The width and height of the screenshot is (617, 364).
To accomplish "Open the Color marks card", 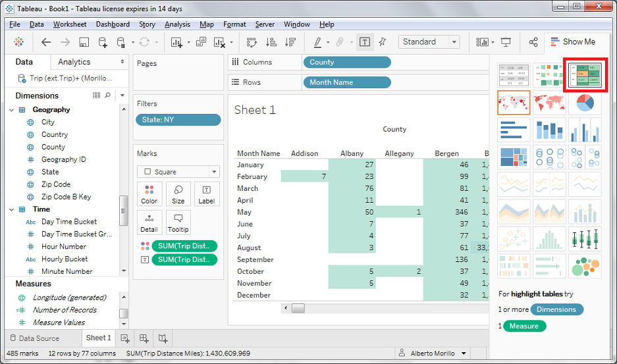I will click(149, 194).
